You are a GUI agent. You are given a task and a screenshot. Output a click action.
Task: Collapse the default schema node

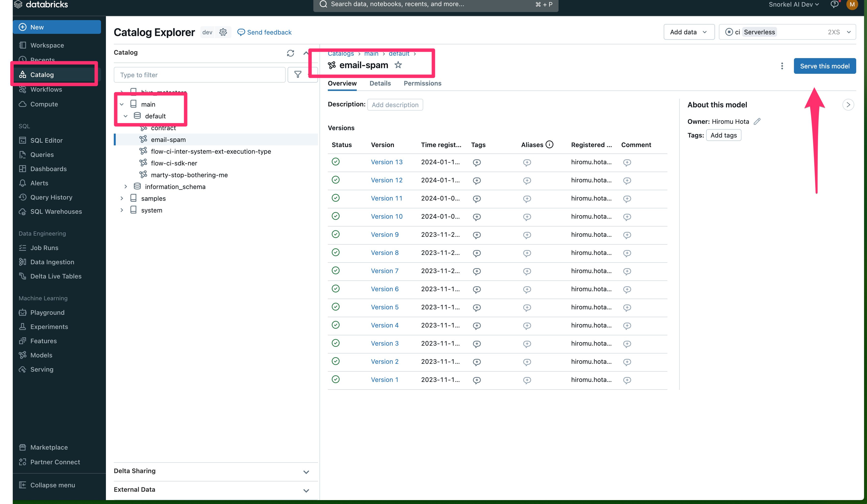pyautogui.click(x=126, y=116)
